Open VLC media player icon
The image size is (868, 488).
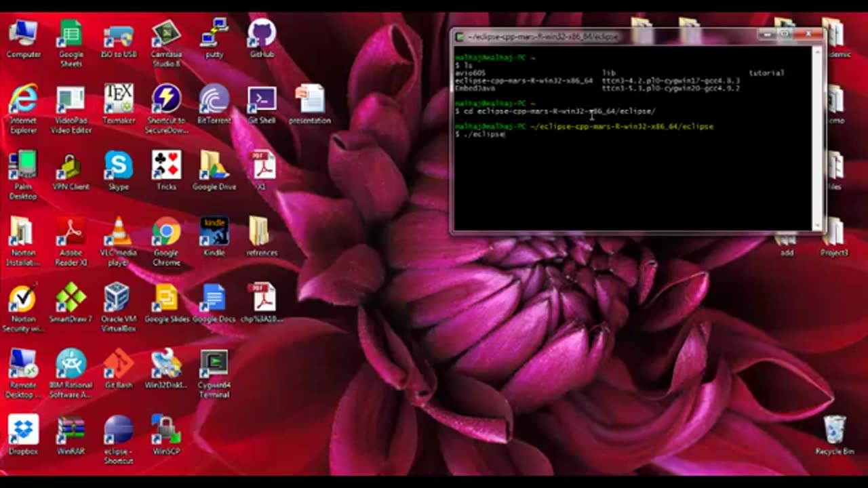pyautogui.click(x=119, y=241)
